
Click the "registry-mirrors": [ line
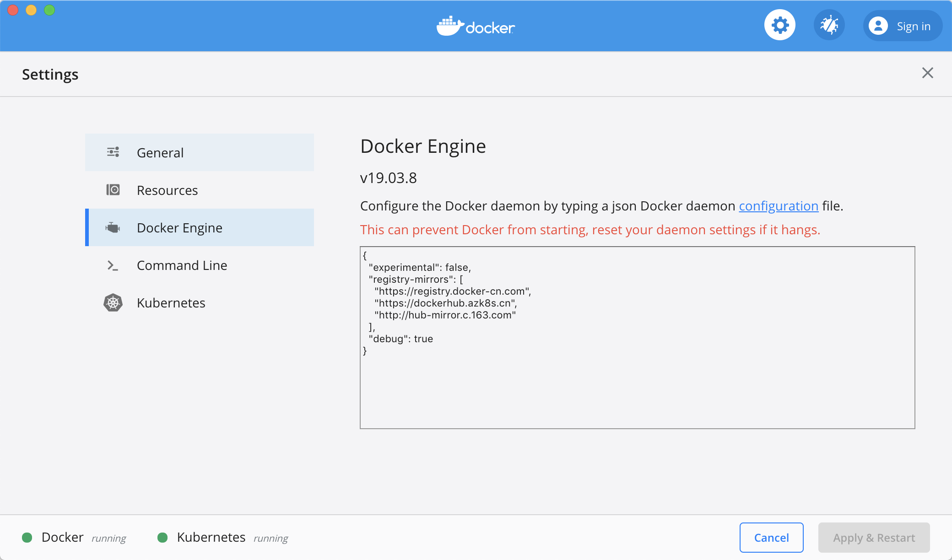(x=416, y=279)
